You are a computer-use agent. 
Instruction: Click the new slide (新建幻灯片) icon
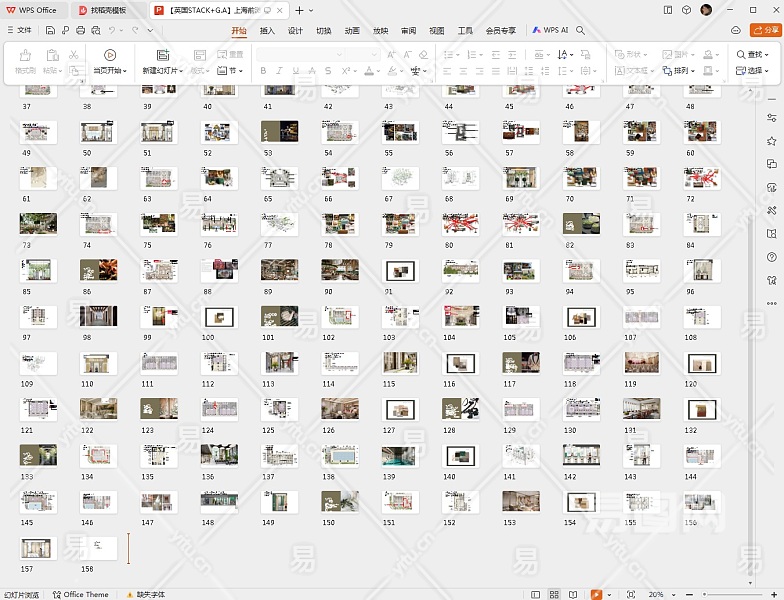pos(162,55)
